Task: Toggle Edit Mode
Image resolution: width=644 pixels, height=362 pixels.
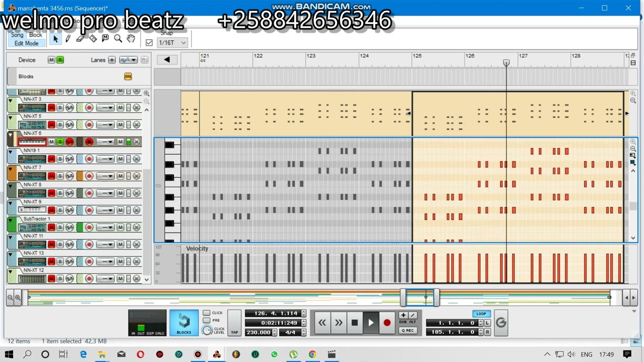Action: point(26,43)
